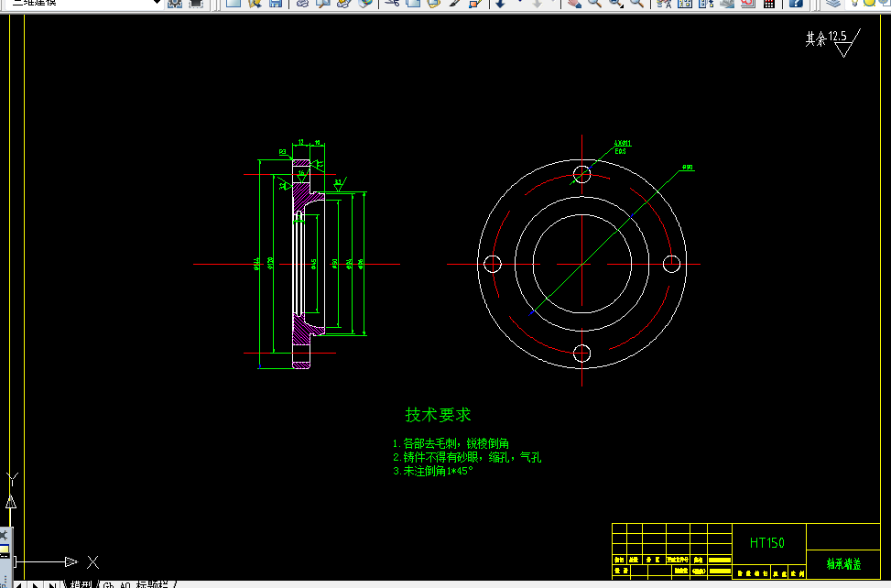Click Zoom Previous magnifier

point(637,3)
